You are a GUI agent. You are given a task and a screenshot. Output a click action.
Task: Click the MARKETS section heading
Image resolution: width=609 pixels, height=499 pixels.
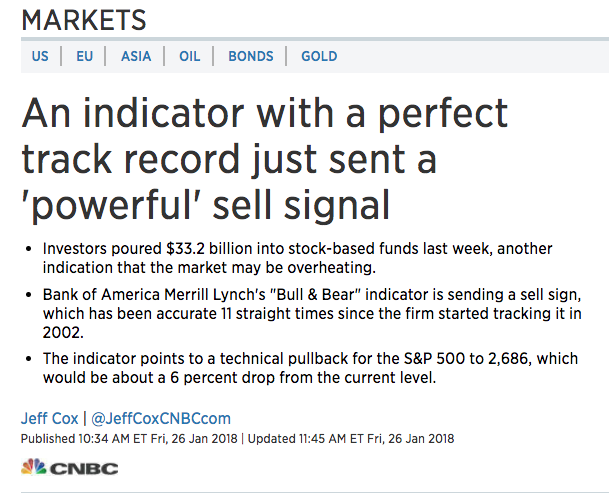[84, 20]
